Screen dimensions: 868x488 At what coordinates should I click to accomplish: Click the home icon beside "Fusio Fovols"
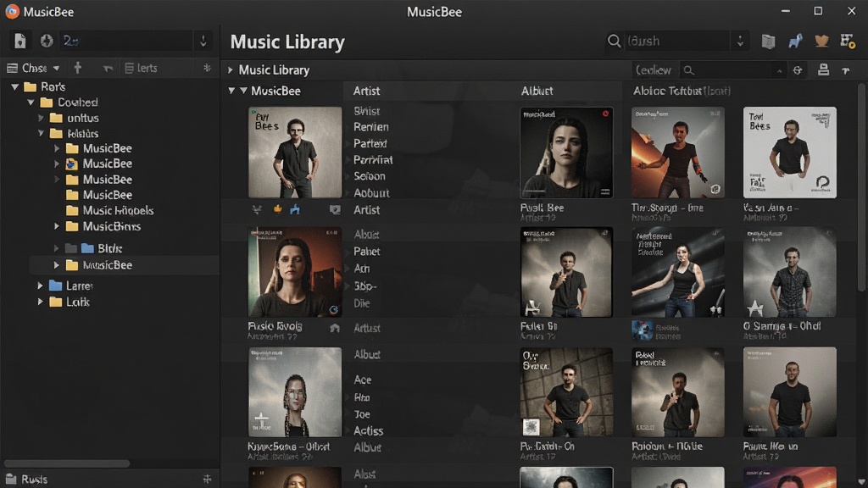pos(334,328)
